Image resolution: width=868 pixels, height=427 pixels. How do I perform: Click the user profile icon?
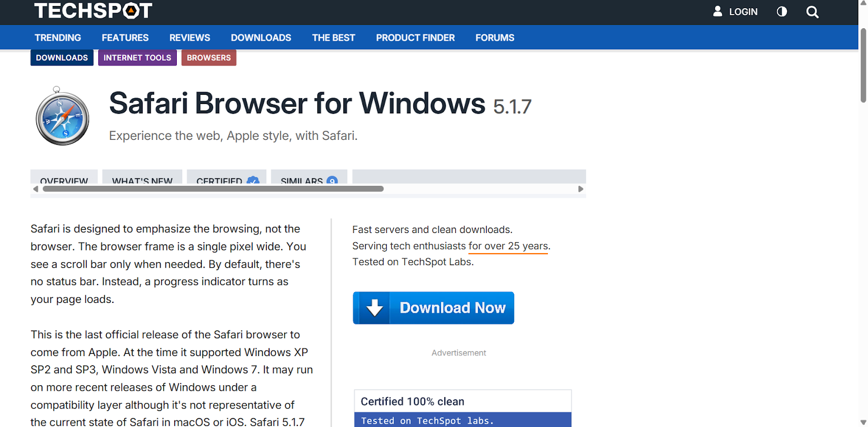[x=718, y=11]
